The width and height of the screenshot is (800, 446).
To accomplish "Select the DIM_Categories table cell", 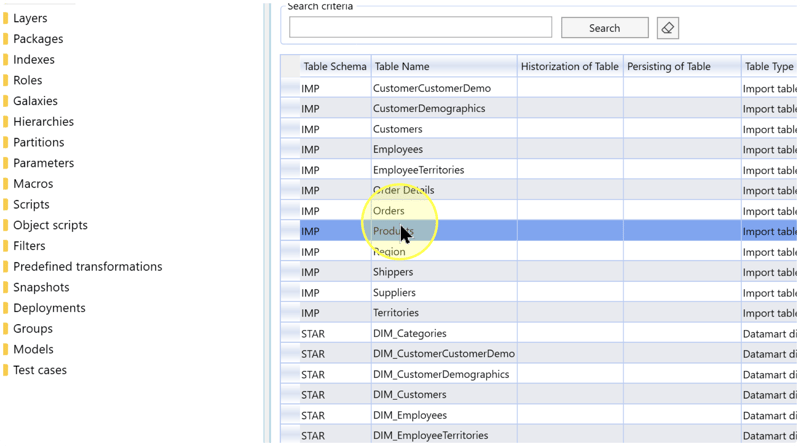I will pyautogui.click(x=444, y=333).
